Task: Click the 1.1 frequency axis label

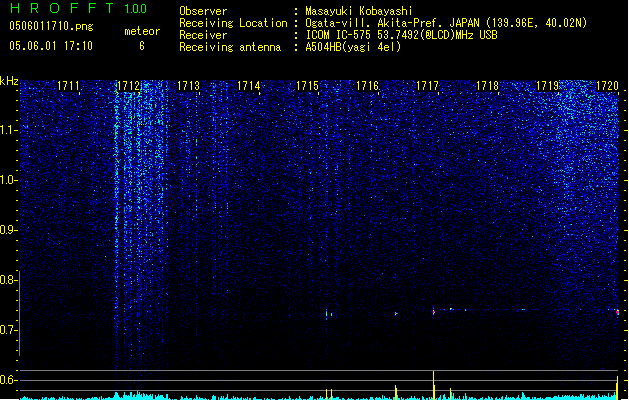Action: [9, 130]
